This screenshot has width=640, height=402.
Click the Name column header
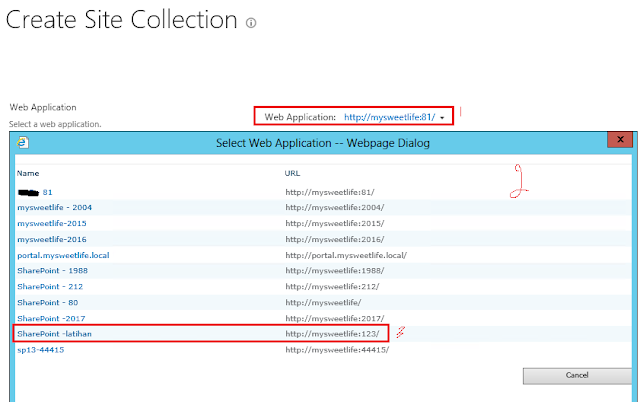coord(28,173)
